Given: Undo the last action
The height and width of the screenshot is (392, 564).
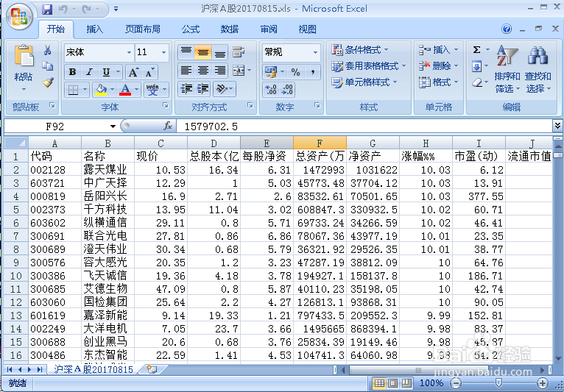Looking at the screenshot, I should coord(63,9).
